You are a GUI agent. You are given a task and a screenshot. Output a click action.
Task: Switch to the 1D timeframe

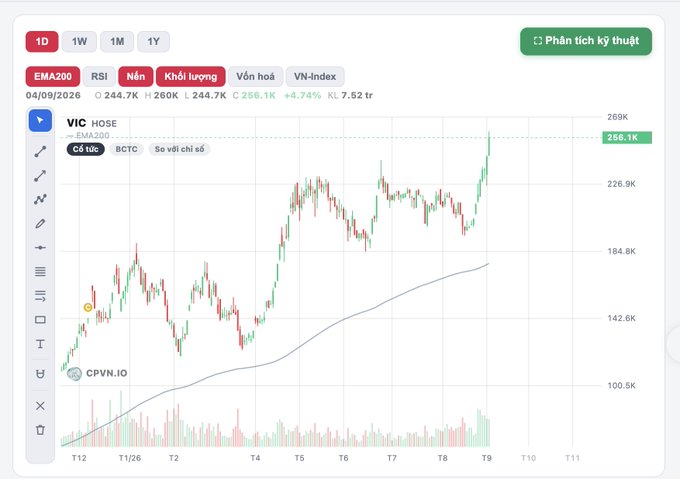(x=42, y=42)
